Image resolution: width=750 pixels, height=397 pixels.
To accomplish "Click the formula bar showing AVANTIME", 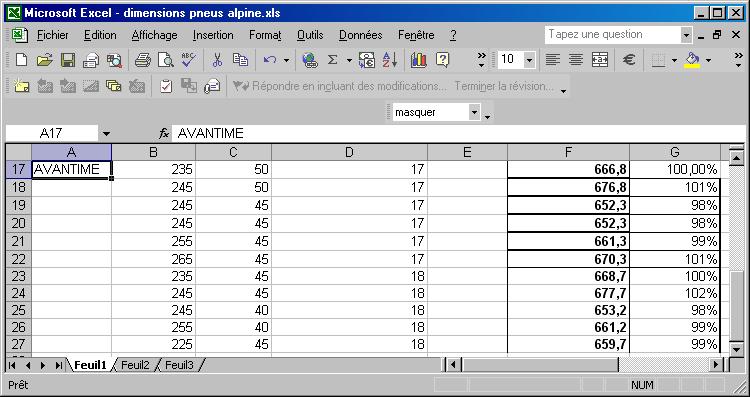I will click(x=457, y=133).
